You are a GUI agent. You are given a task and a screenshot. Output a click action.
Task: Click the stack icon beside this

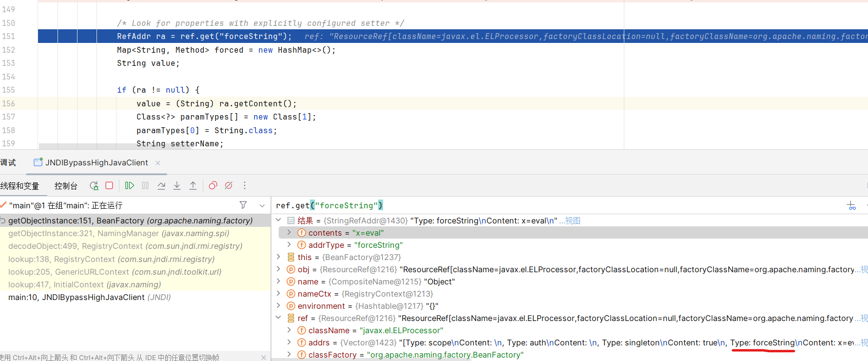pos(291,257)
